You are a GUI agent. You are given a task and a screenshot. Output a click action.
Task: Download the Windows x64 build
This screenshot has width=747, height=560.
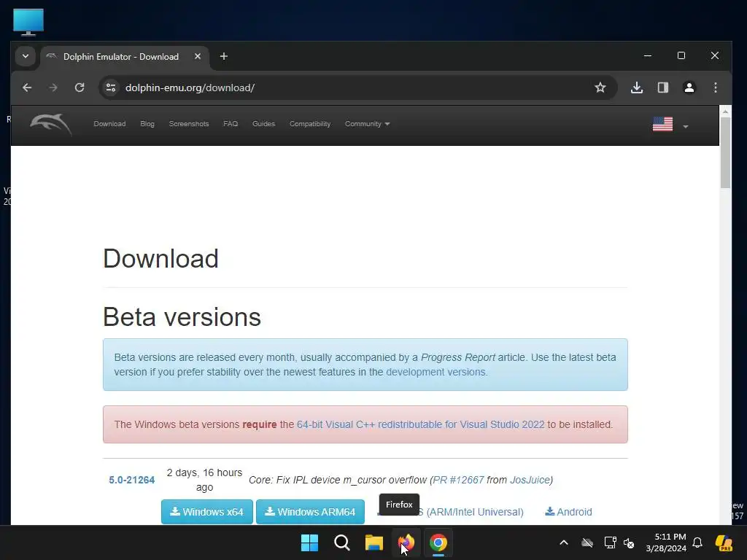[206, 512]
